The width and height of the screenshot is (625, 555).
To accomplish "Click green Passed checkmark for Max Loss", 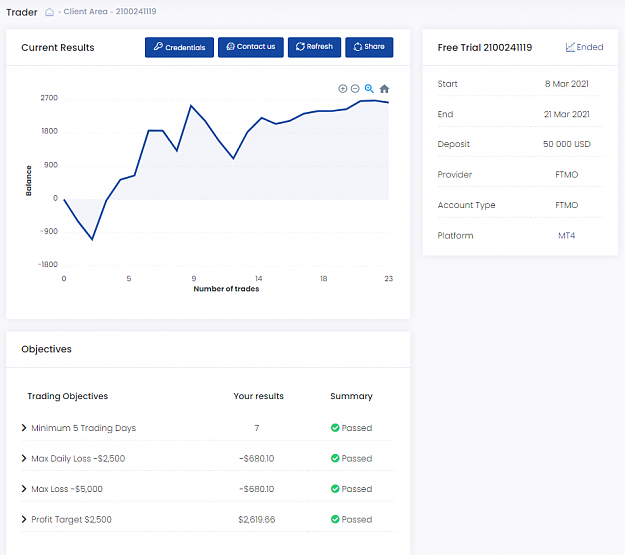I will coord(335,488).
